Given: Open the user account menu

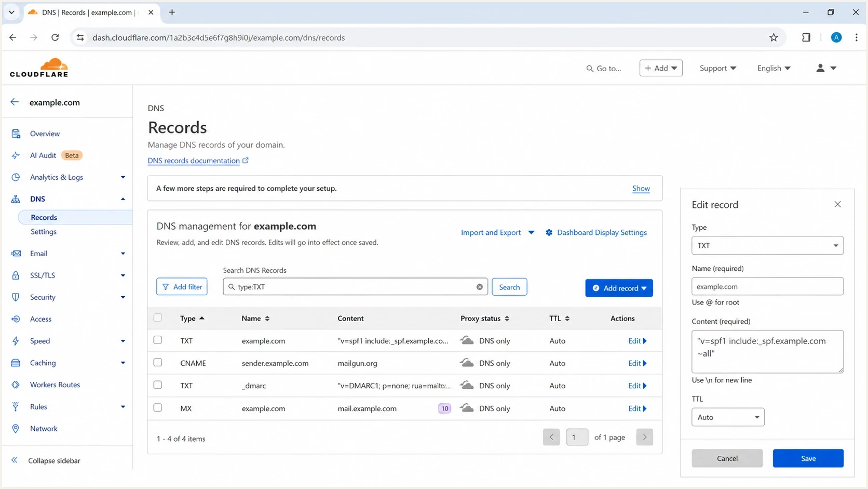Looking at the screenshot, I should click(x=826, y=68).
